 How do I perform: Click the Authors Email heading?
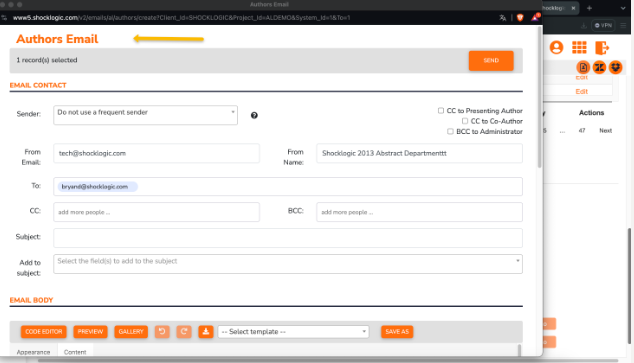(x=57, y=39)
